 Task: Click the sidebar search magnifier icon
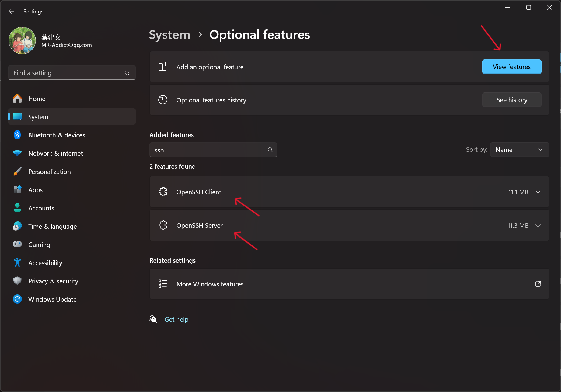127,73
